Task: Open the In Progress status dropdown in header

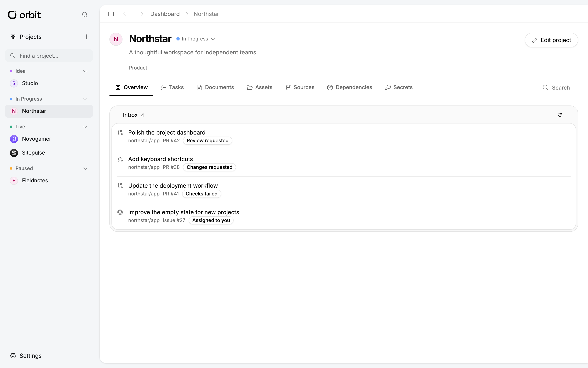Action: coord(196,39)
